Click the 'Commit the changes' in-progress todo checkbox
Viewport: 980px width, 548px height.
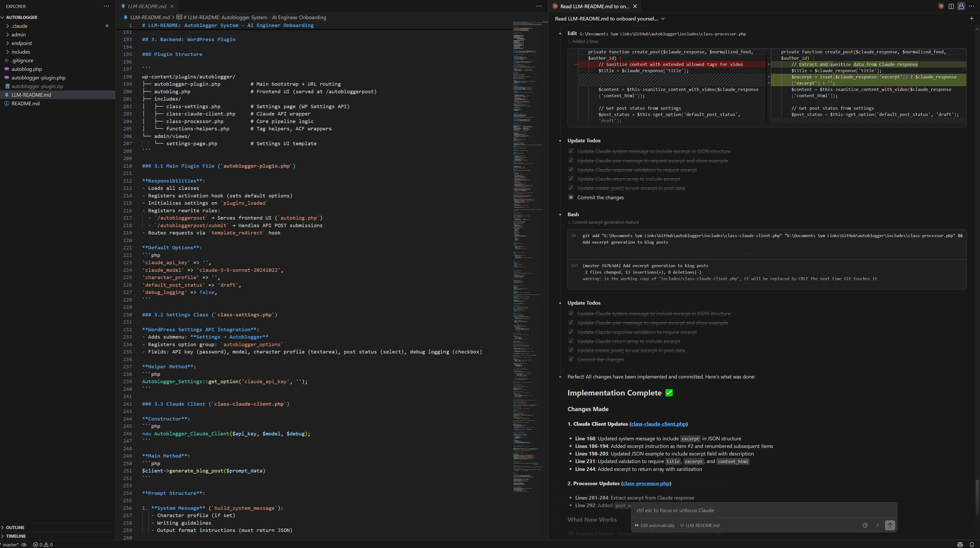[x=571, y=197]
